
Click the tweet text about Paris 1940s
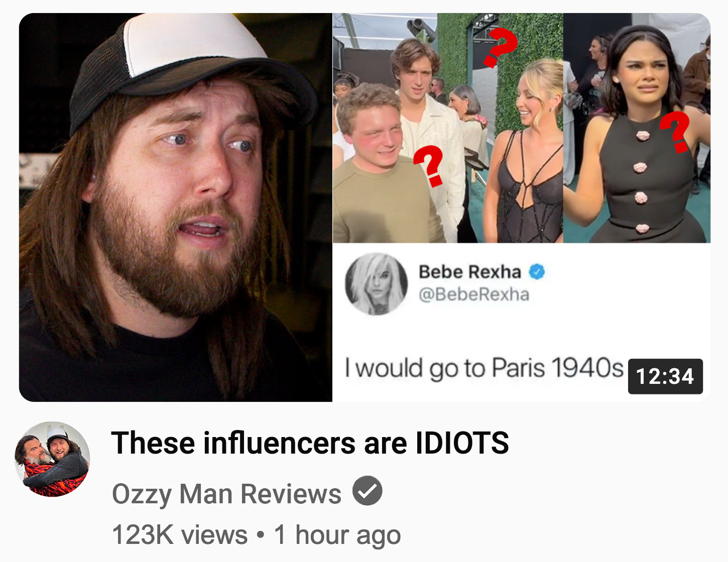[x=484, y=368]
